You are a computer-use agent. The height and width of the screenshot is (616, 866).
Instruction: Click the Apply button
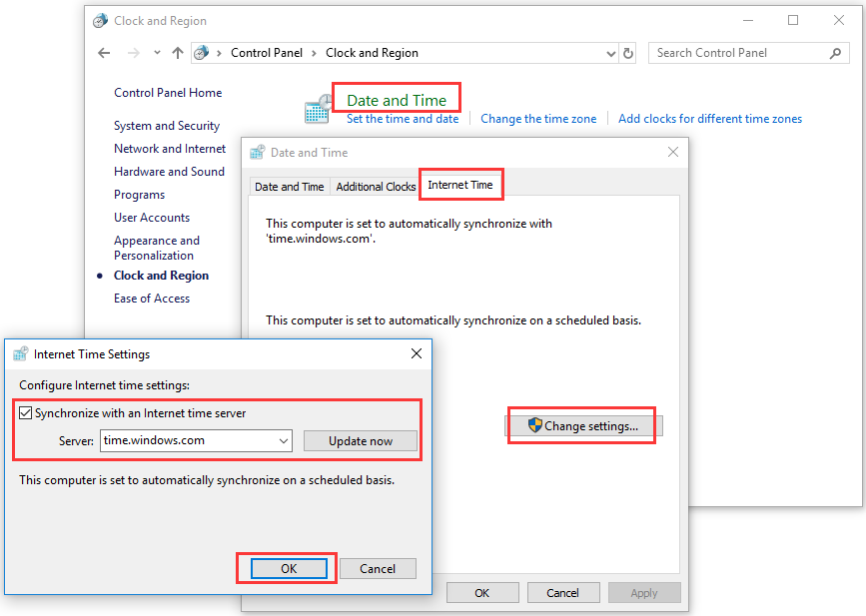[644, 592]
